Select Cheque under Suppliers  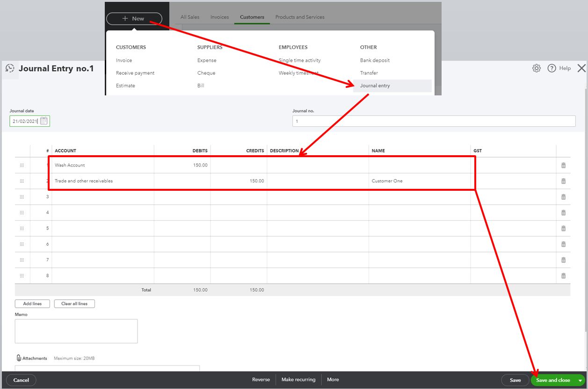click(x=206, y=73)
